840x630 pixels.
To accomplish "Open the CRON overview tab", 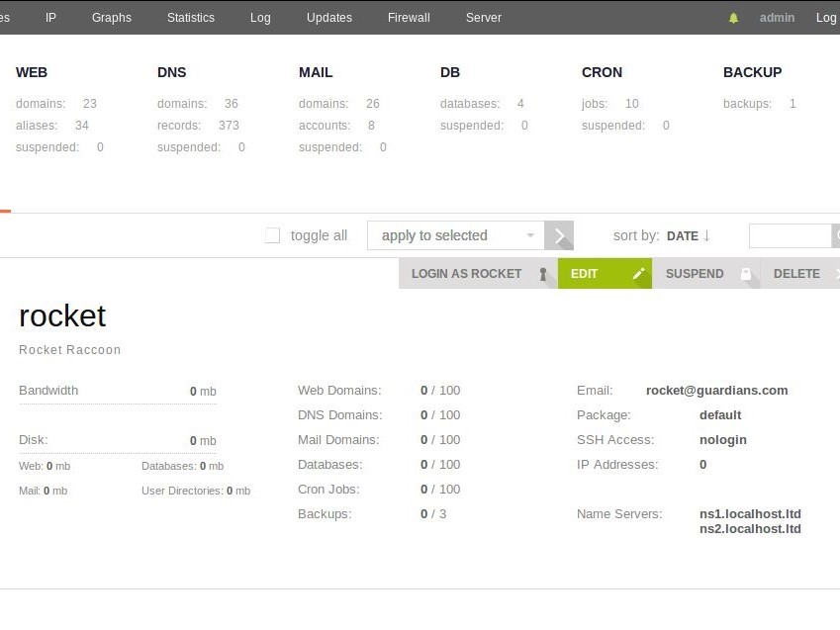I will click(x=603, y=72).
